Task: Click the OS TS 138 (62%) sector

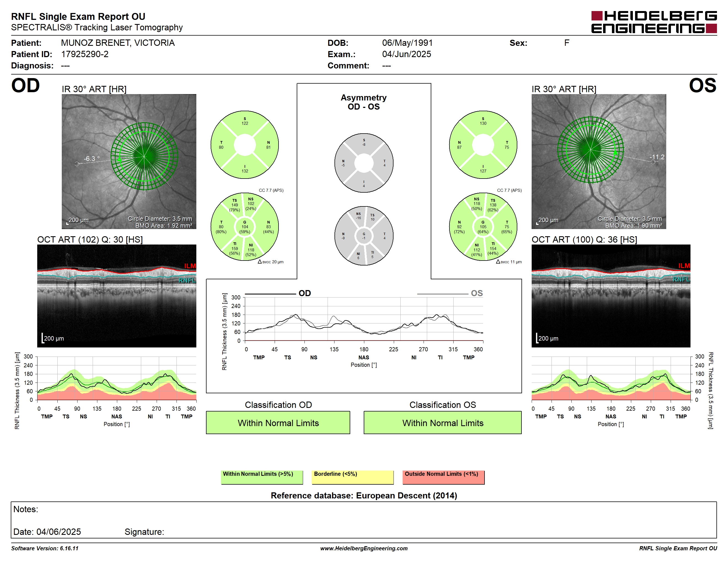Action: tap(493, 205)
